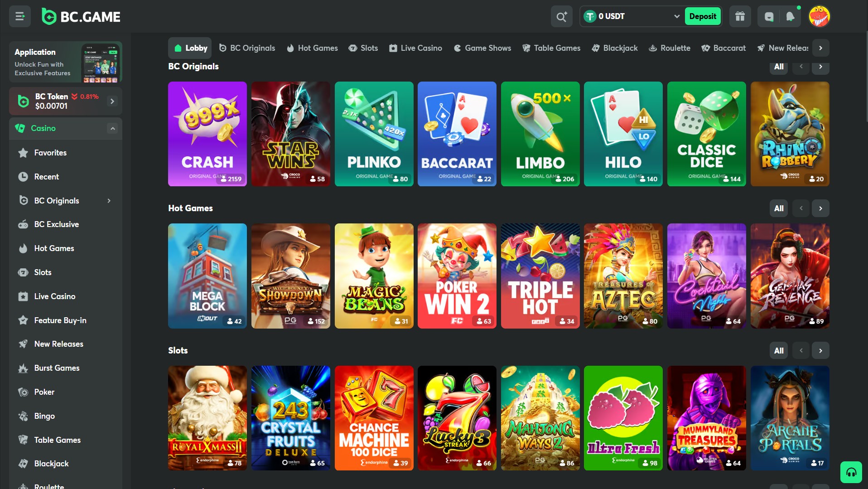Image resolution: width=868 pixels, height=489 pixels.
Task: Open the chat icon in header
Action: 769,17
